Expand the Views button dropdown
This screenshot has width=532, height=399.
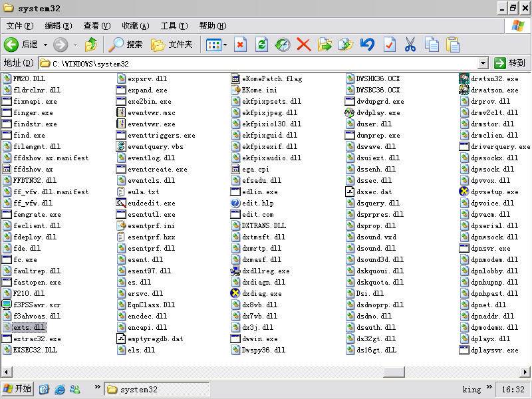[225, 45]
